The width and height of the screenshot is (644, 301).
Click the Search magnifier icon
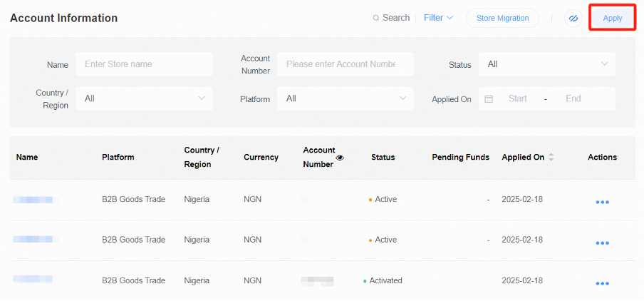[375, 18]
